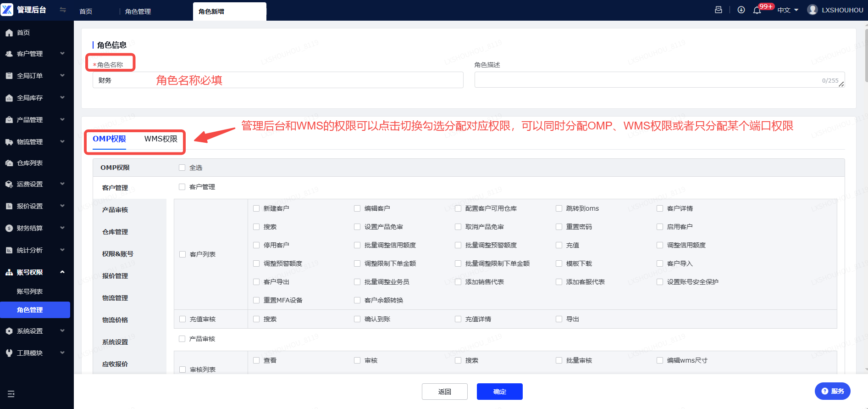Screen dimensions: 868x409
Task: Check the 全选 checkbox
Action: pos(182,168)
